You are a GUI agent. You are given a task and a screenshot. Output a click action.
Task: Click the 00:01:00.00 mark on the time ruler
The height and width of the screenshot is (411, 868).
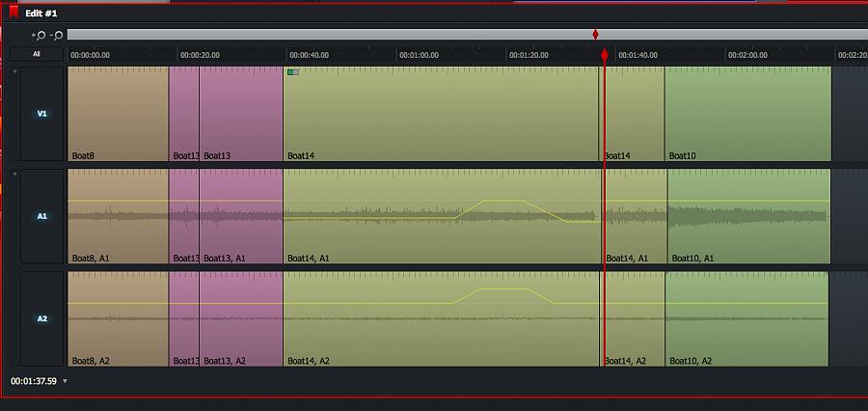tap(419, 55)
